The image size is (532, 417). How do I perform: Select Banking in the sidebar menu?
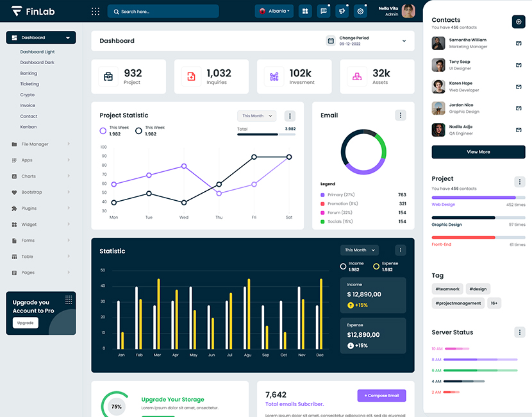click(x=29, y=73)
